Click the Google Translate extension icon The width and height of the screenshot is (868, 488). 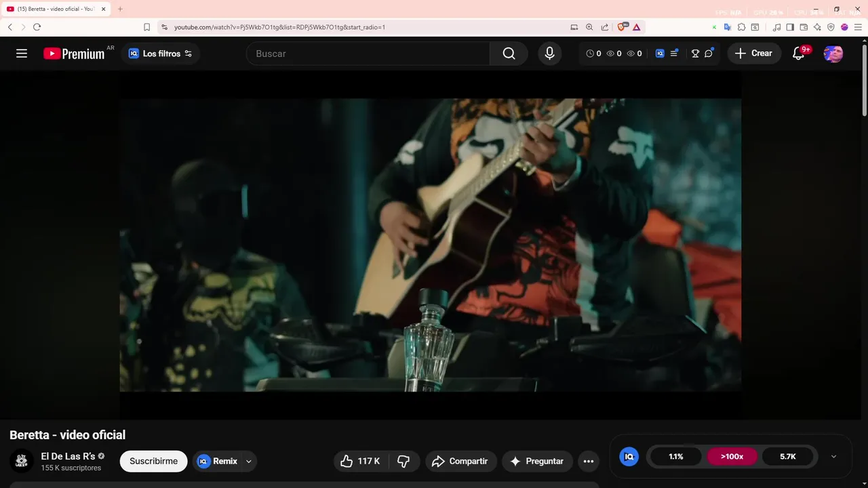point(728,27)
